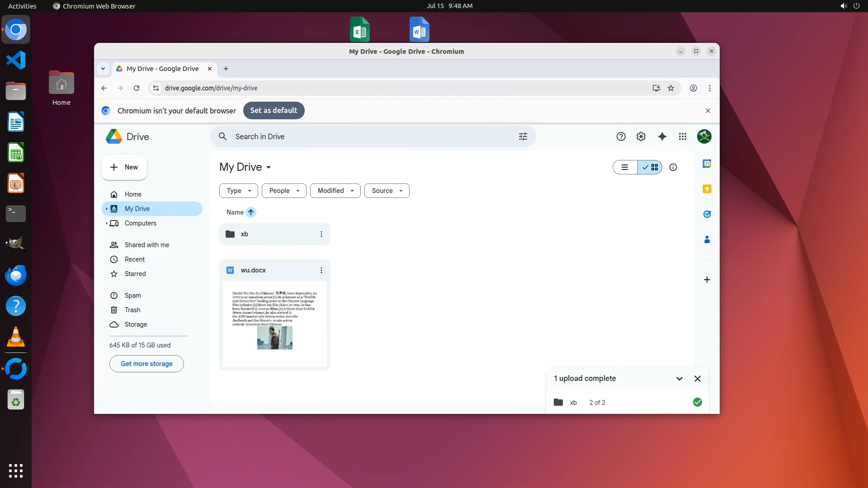Select grid layout view toggle

point(650,167)
